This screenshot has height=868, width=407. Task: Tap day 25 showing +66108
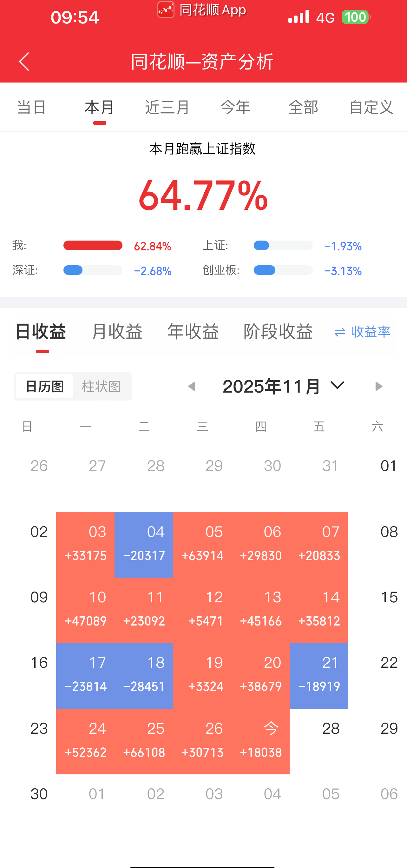click(x=144, y=741)
